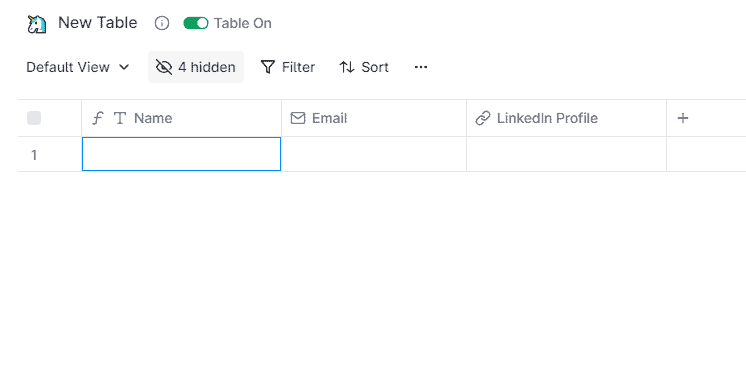Click the formula icon in Name column

pyautogui.click(x=98, y=118)
